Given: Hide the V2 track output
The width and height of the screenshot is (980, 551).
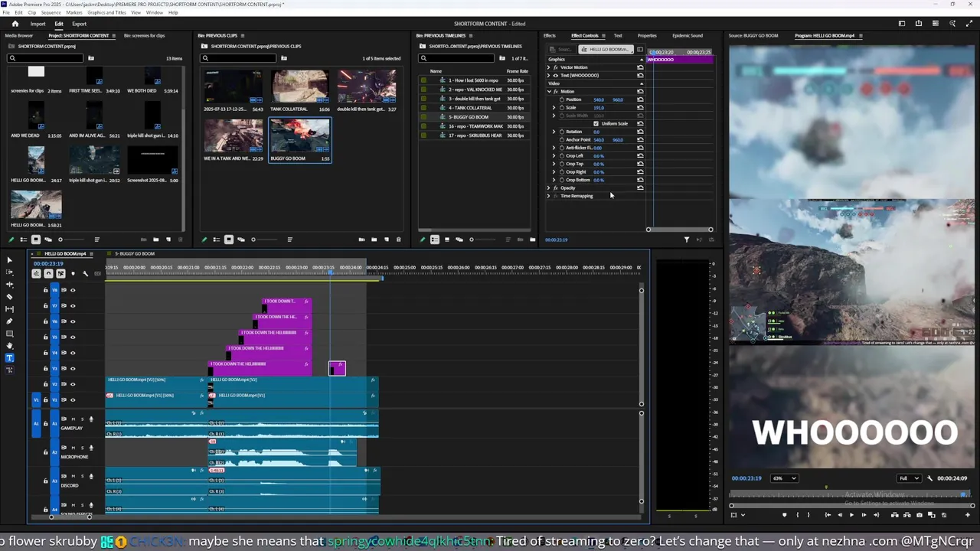Looking at the screenshot, I should pyautogui.click(x=73, y=384).
